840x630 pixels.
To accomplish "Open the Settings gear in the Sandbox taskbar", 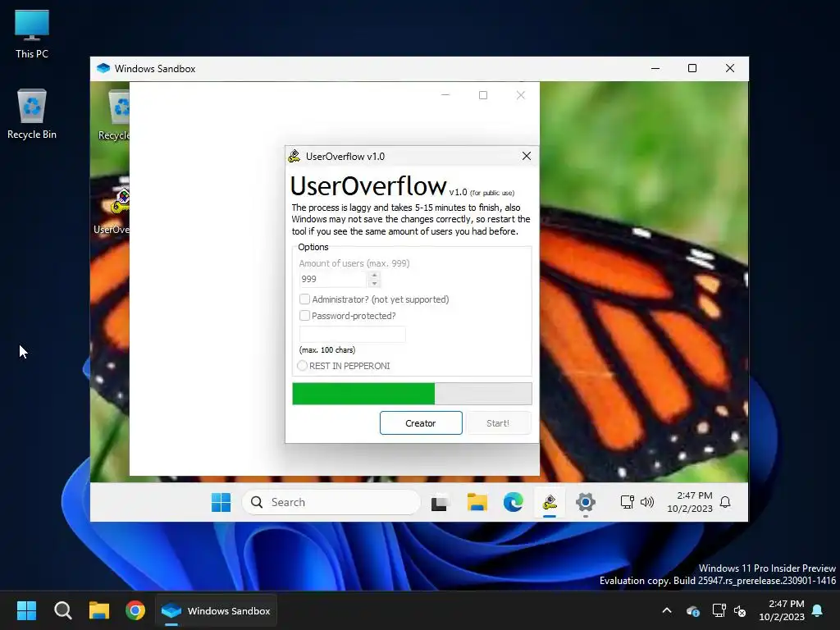I will (x=586, y=503).
